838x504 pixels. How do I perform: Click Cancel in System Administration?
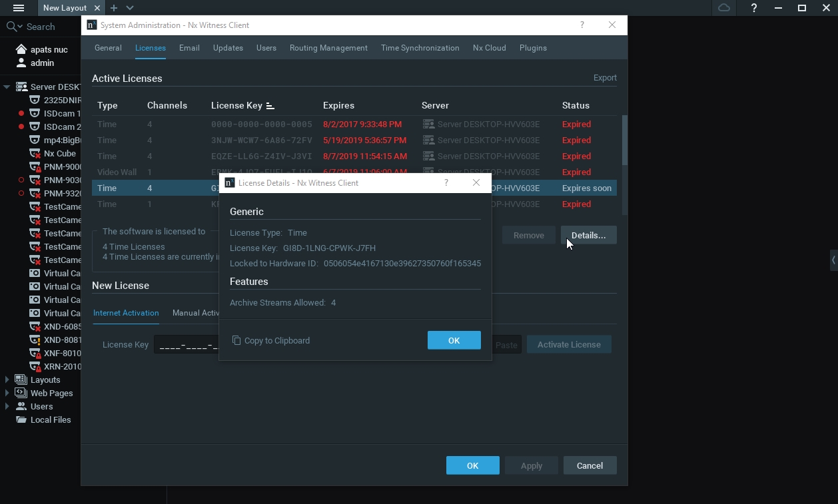pyautogui.click(x=590, y=465)
